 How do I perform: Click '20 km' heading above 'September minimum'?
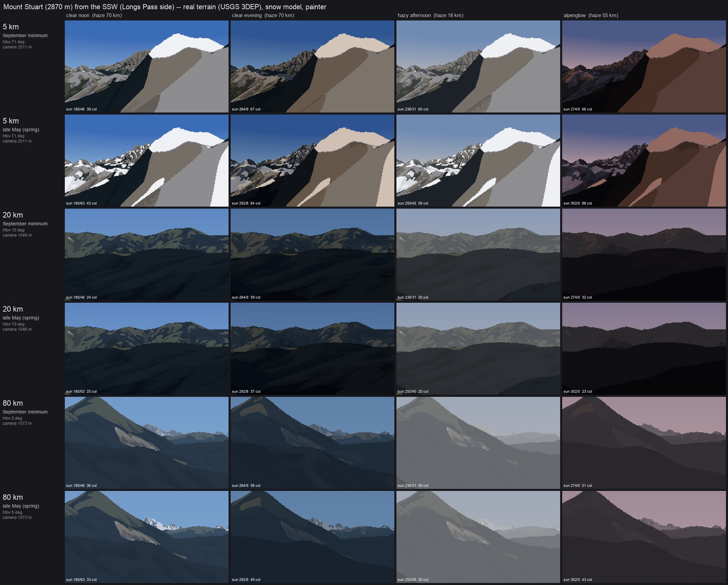pyautogui.click(x=13, y=215)
